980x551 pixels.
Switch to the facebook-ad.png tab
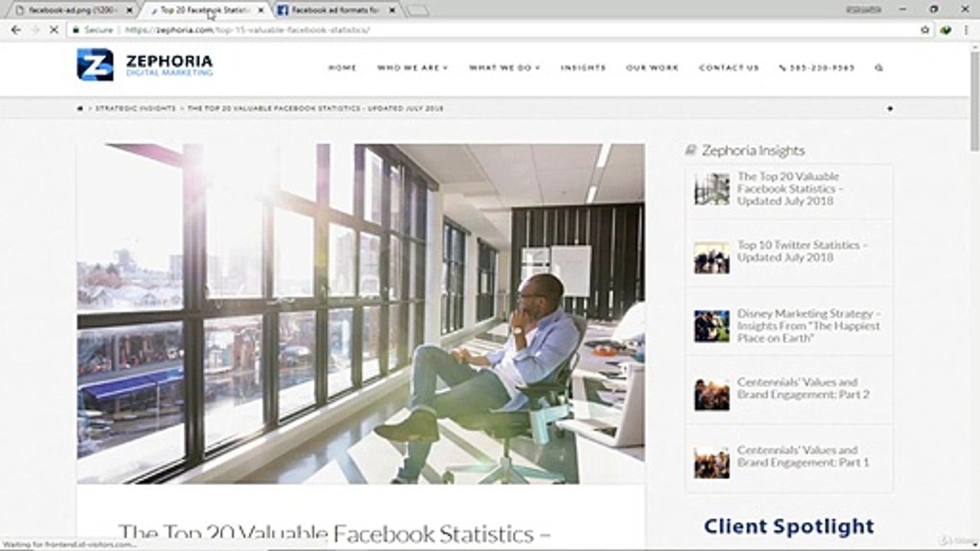[x=73, y=11]
